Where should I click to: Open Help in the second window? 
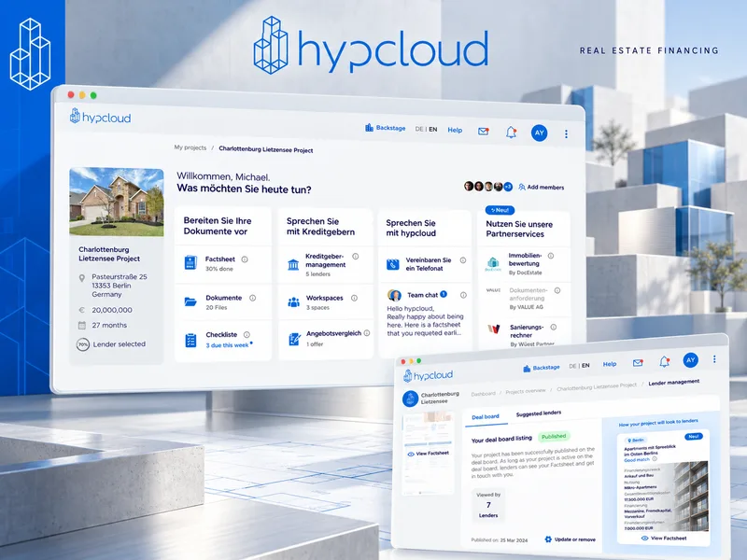point(610,364)
